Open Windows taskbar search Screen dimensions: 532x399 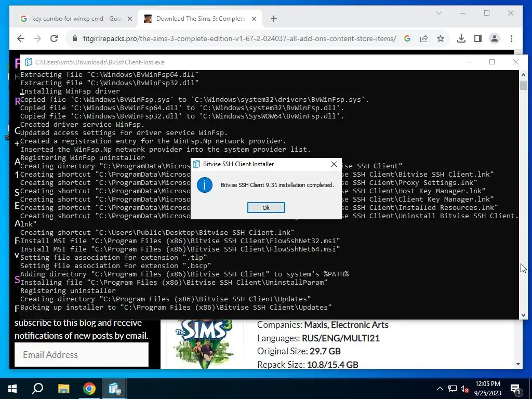click(x=37, y=389)
